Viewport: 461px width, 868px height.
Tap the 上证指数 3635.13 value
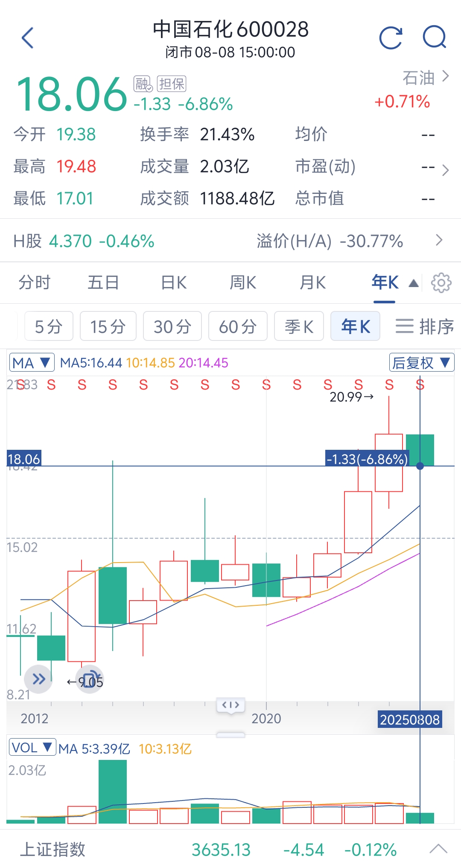[x=221, y=850]
